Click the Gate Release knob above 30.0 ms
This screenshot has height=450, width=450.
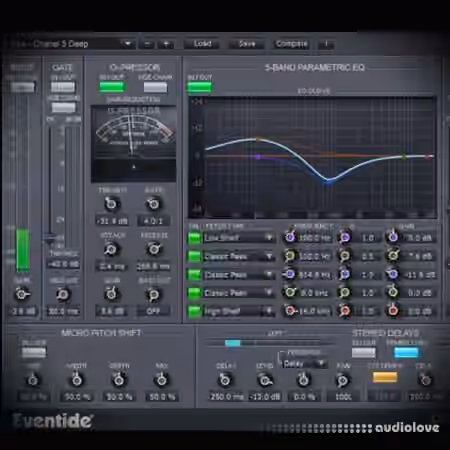[x=63, y=294]
